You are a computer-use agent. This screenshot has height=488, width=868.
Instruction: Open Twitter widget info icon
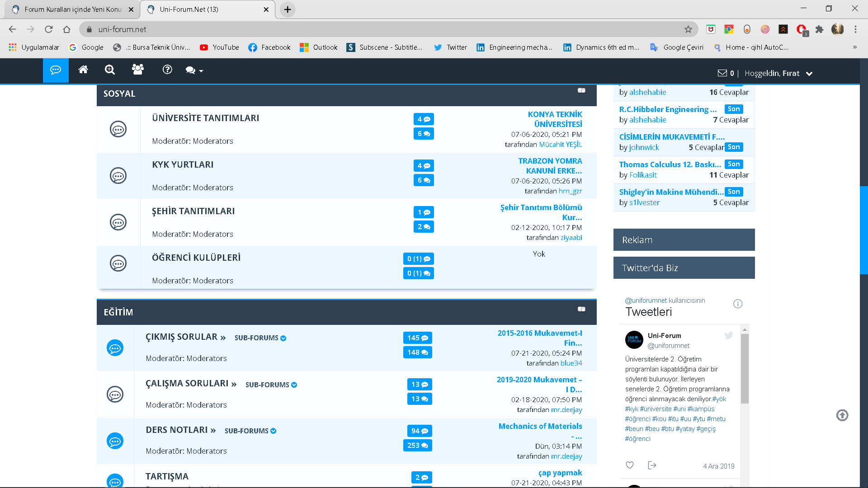coord(738,304)
